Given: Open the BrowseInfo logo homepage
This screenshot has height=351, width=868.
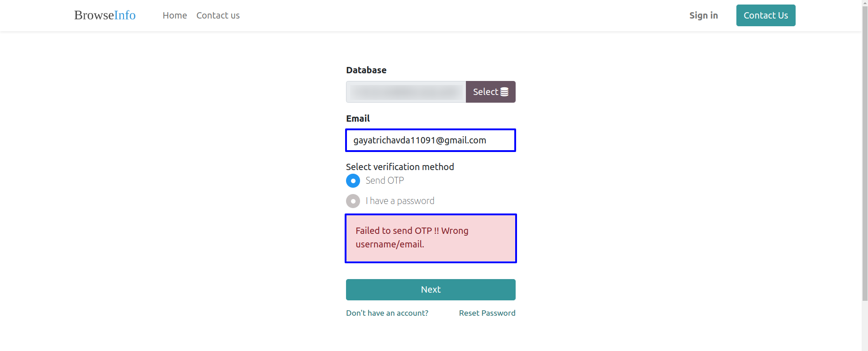Looking at the screenshot, I should click(x=105, y=15).
